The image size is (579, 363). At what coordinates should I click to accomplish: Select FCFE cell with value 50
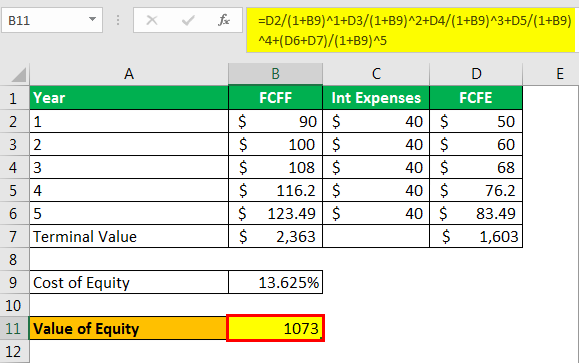(476, 121)
